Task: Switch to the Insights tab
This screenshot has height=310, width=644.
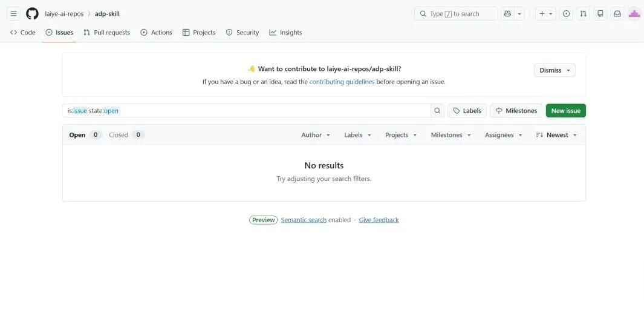Action: click(285, 33)
